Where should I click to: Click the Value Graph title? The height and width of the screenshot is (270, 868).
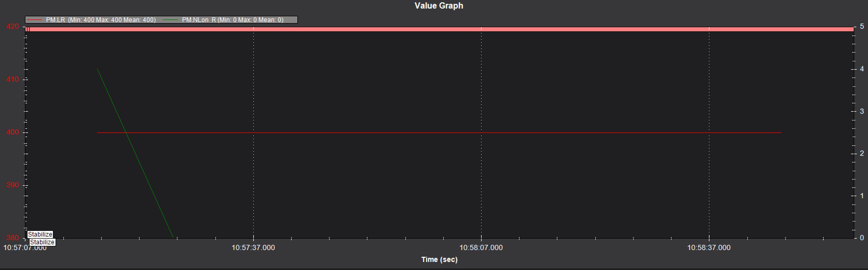(439, 6)
